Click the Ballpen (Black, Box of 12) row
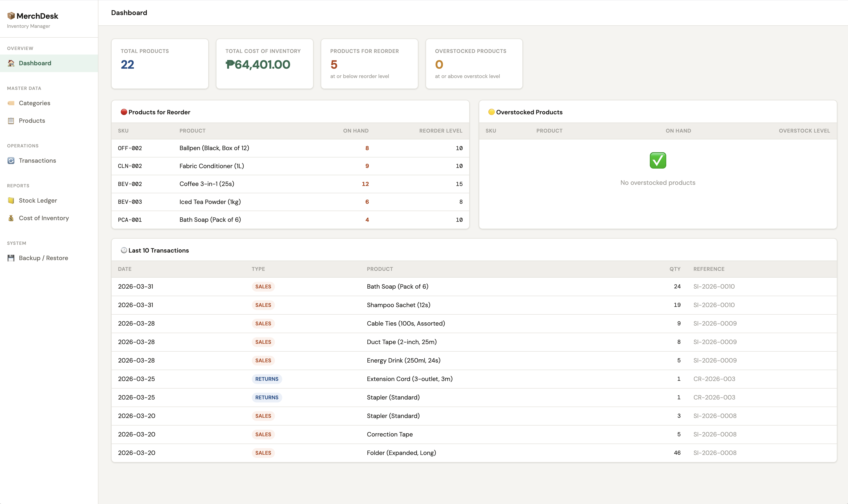 [x=214, y=148]
